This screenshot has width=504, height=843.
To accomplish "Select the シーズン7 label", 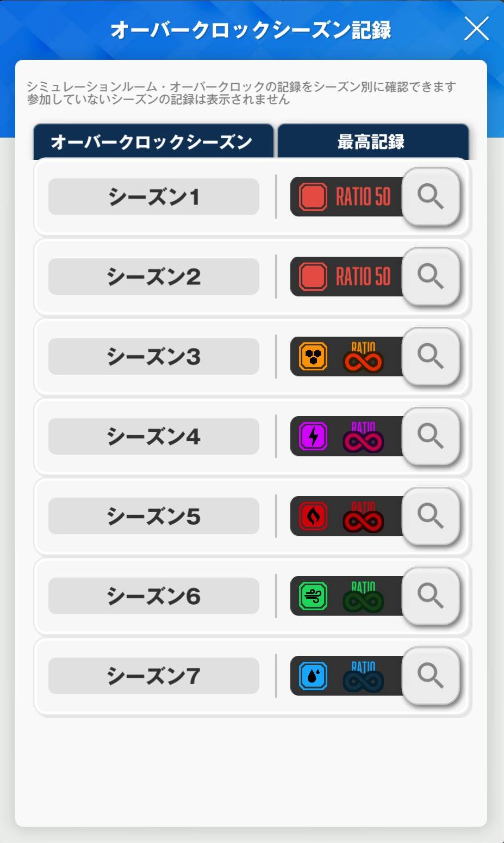I will 153,676.
